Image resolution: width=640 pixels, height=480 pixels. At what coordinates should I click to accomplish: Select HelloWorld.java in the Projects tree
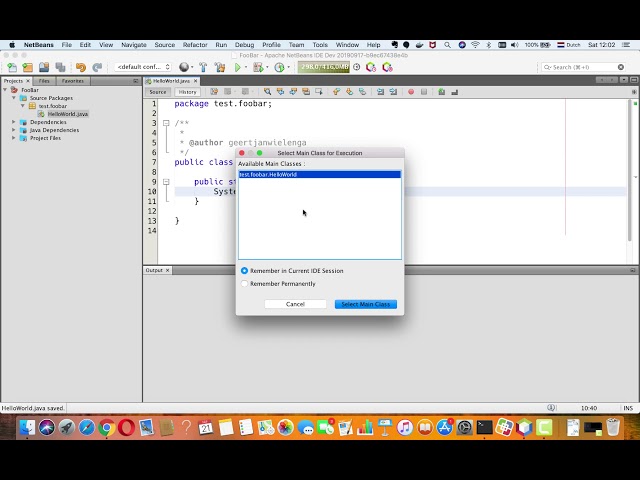[68, 114]
